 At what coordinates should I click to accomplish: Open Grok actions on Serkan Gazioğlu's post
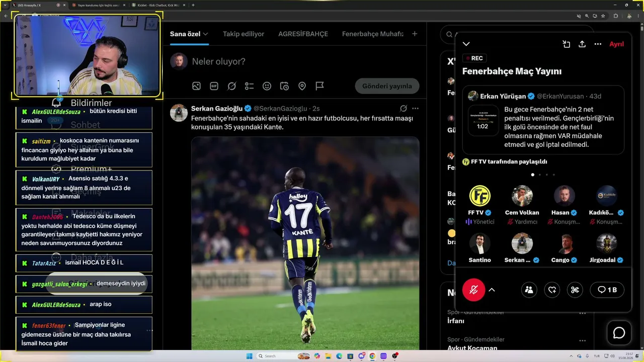click(x=404, y=108)
